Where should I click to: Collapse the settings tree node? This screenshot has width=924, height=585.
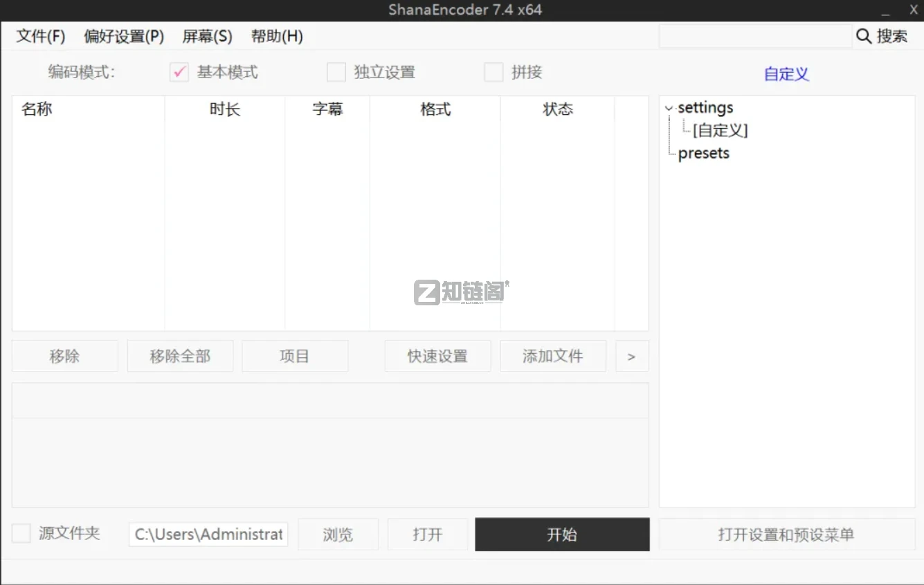(668, 108)
